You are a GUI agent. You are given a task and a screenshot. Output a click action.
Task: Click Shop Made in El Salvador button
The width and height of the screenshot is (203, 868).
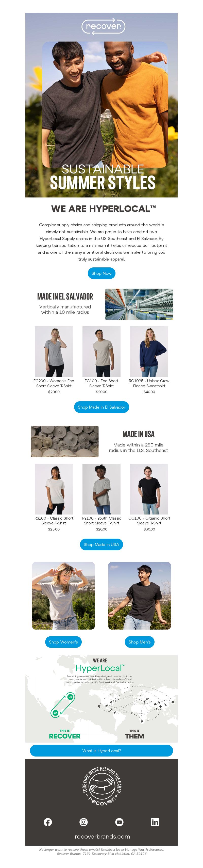point(101,407)
